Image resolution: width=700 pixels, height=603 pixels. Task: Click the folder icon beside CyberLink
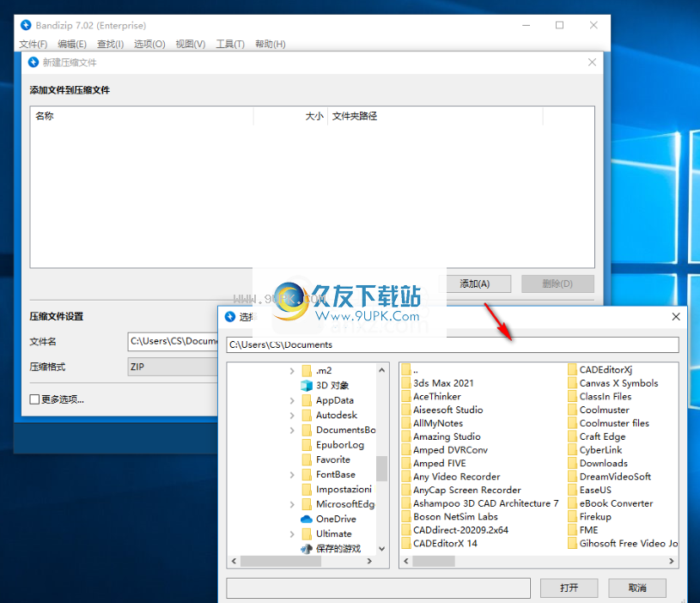coord(572,450)
